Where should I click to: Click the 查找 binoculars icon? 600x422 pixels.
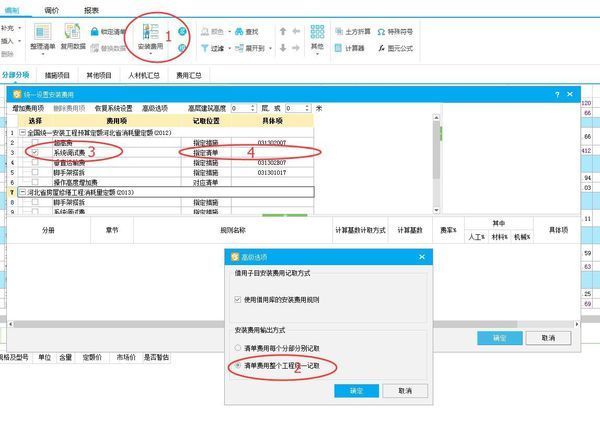pyautogui.click(x=239, y=32)
